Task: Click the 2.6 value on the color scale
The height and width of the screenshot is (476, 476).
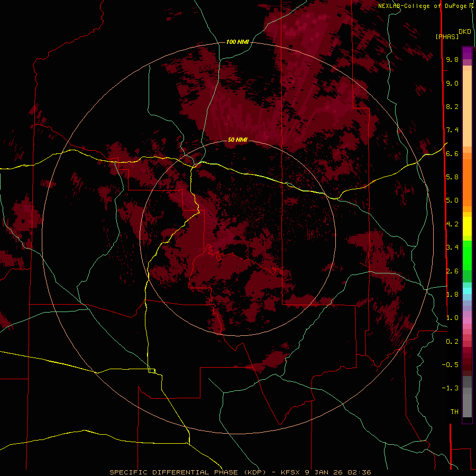Action: (x=452, y=271)
